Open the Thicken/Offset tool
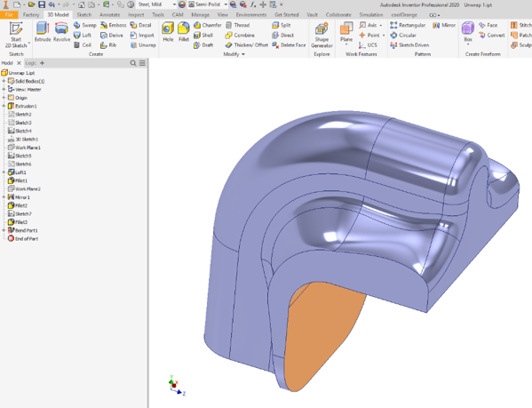The height and width of the screenshot is (408, 532). [x=247, y=44]
